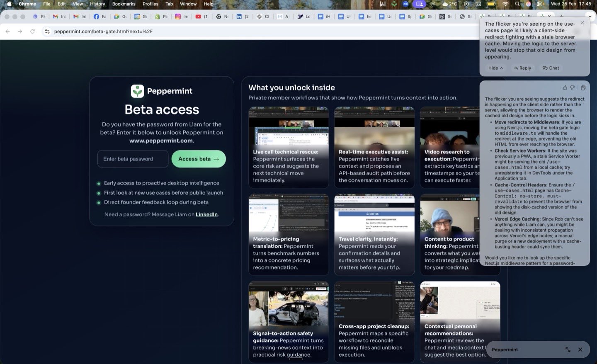This screenshot has width=597, height=364.
Task: Open the Wi-Fi menu bar icon
Action: pyautogui.click(x=505, y=4)
